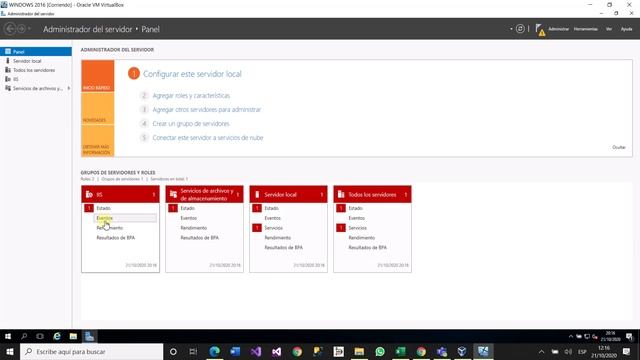Open Resultados de BPA in IIS tile
Screen dimensions: 640x360
coord(116,238)
